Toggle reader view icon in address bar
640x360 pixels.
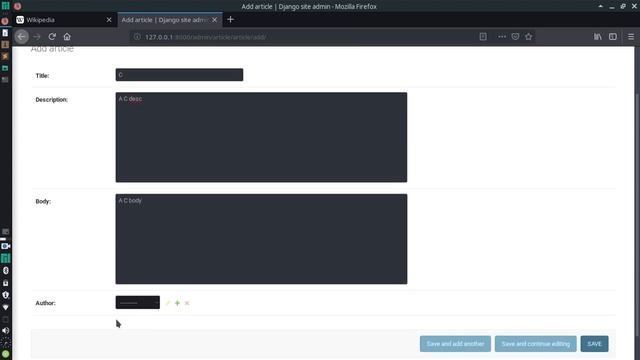click(483, 37)
